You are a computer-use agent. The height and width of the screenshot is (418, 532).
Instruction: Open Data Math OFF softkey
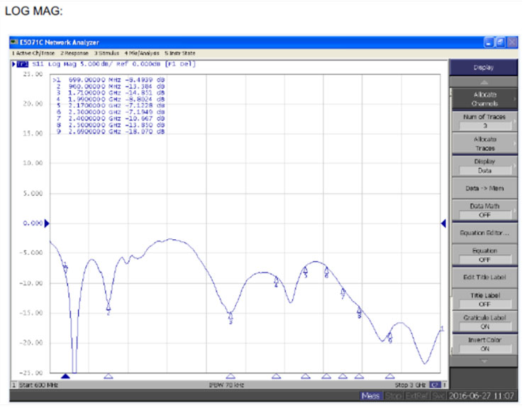click(484, 211)
